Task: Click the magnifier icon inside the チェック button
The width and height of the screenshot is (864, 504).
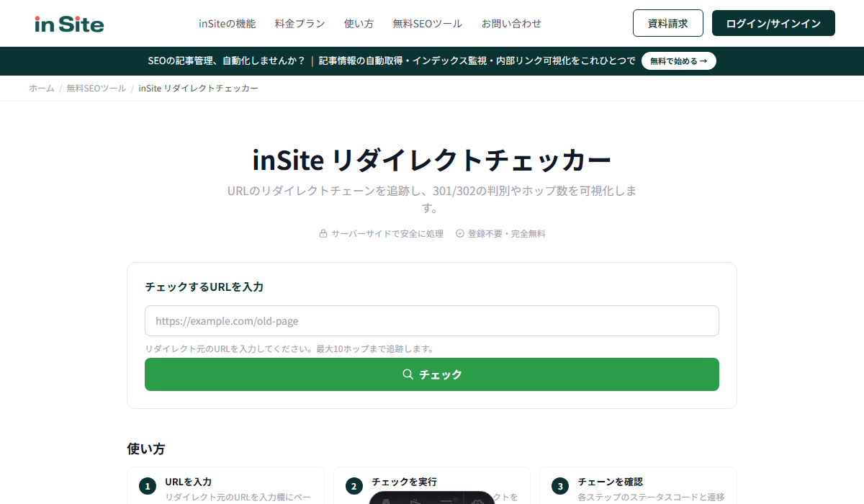Action: coord(408,374)
